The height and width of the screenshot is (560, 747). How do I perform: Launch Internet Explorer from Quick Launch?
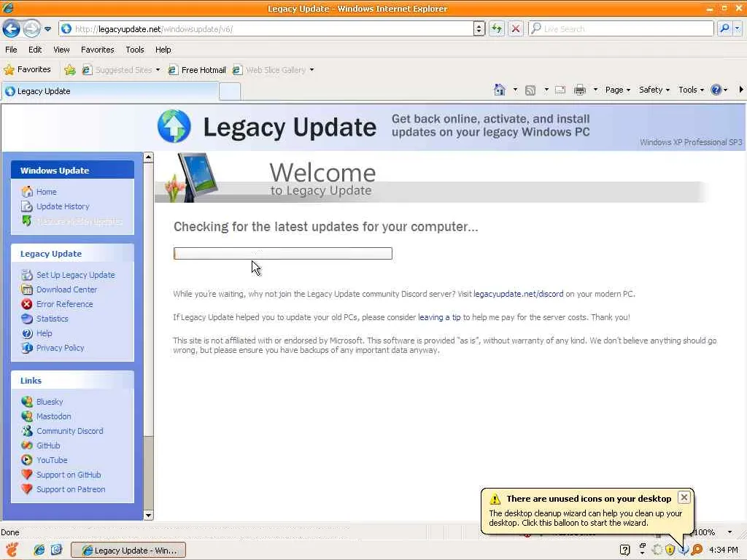click(39, 550)
